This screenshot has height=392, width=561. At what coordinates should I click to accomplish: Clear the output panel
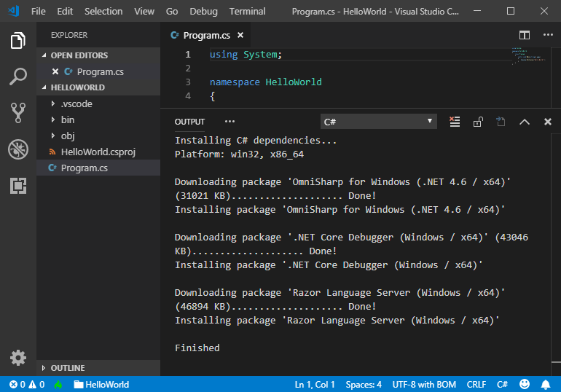[455, 122]
